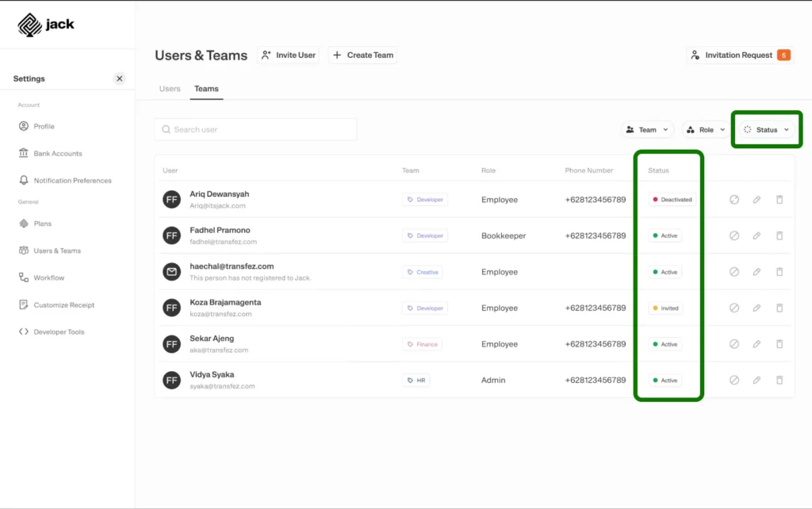The height and width of the screenshot is (509, 812).
Task: Delete Fadhel Pramono with trash icon
Action: [x=779, y=235]
